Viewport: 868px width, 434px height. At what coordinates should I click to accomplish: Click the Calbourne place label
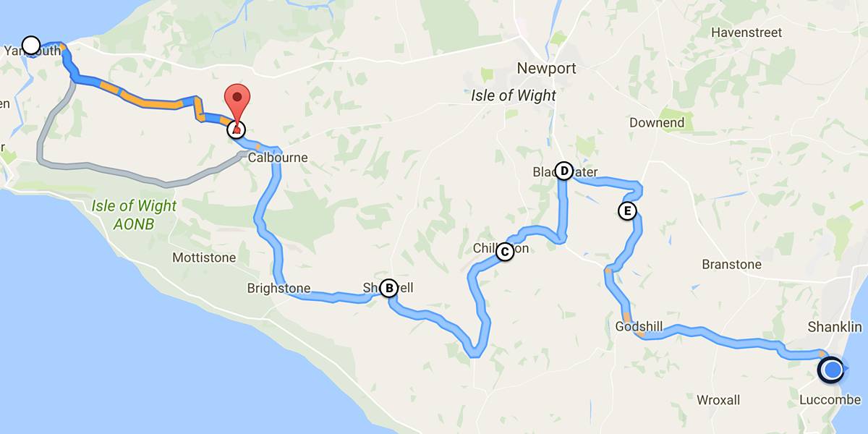pos(278,158)
